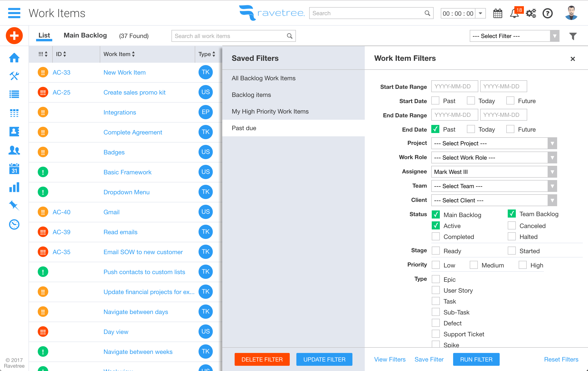Click the clock icon in sidebar
The height and width of the screenshot is (371, 588).
pos(14,224)
